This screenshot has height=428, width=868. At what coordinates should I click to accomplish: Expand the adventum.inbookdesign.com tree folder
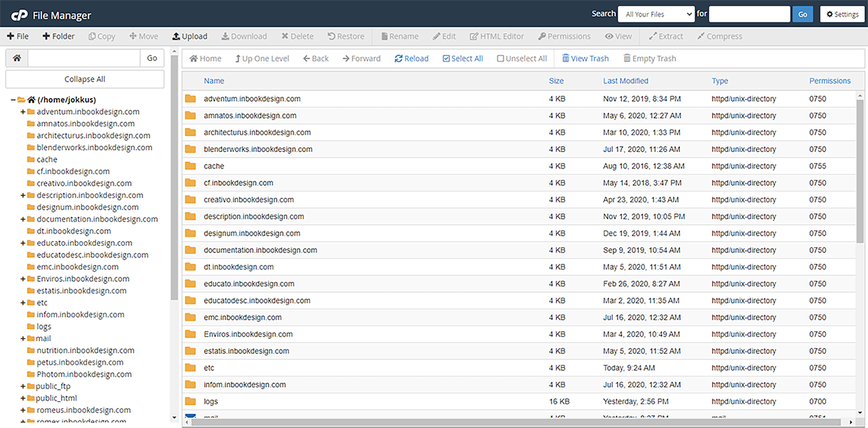click(23, 112)
